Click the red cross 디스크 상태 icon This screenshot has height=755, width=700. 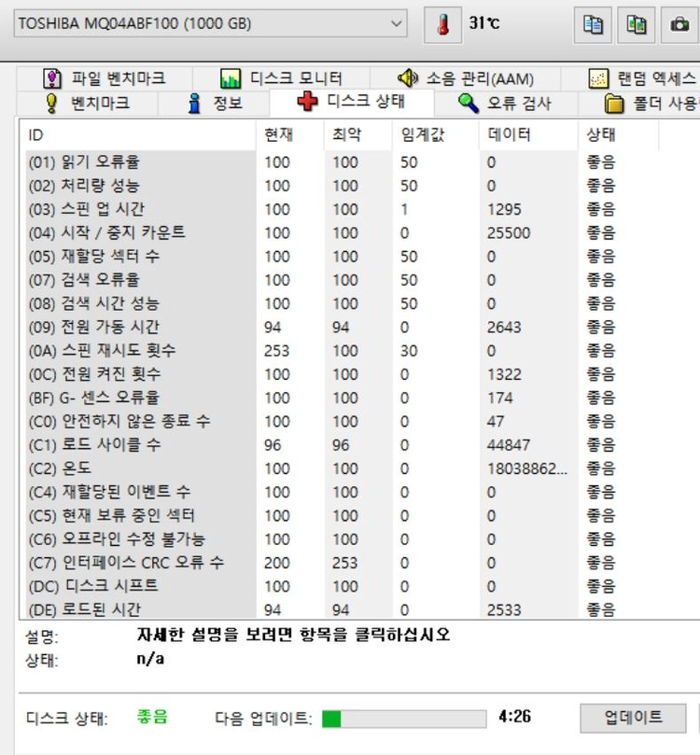307,102
